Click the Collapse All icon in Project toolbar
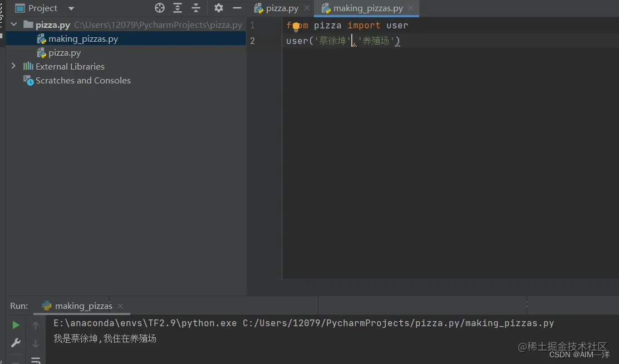The height and width of the screenshot is (364, 619). click(x=196, y=8)
